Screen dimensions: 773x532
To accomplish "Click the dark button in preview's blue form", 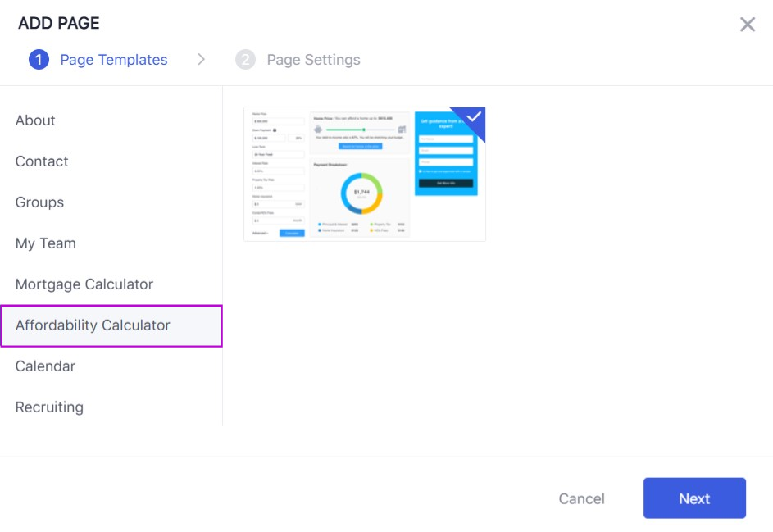I will click(x=445, y=183).
